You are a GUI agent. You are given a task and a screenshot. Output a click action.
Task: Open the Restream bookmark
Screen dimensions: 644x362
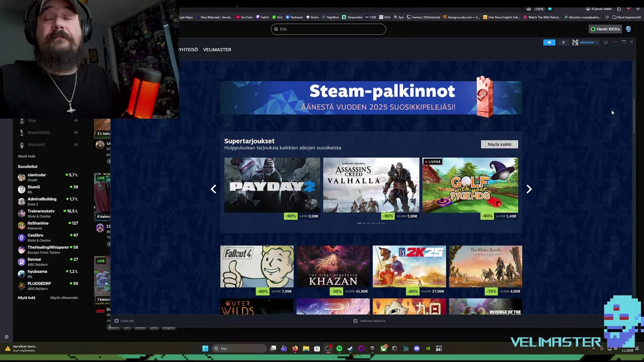click(x=294, y=17)
